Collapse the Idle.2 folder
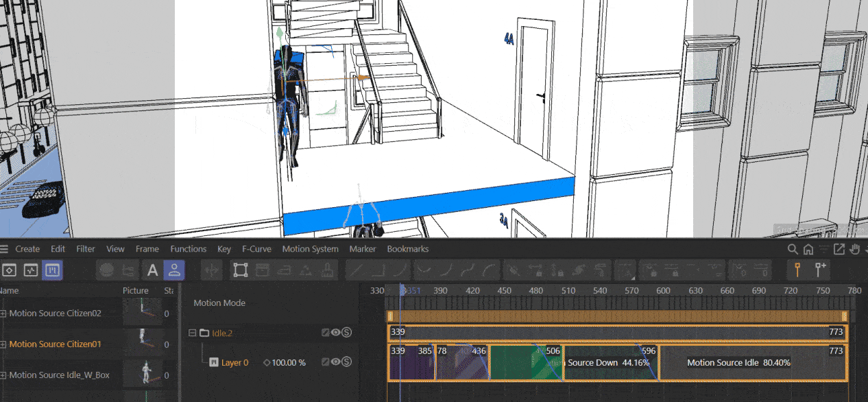Viewport: 868px width, 402px height. point(193,333)
